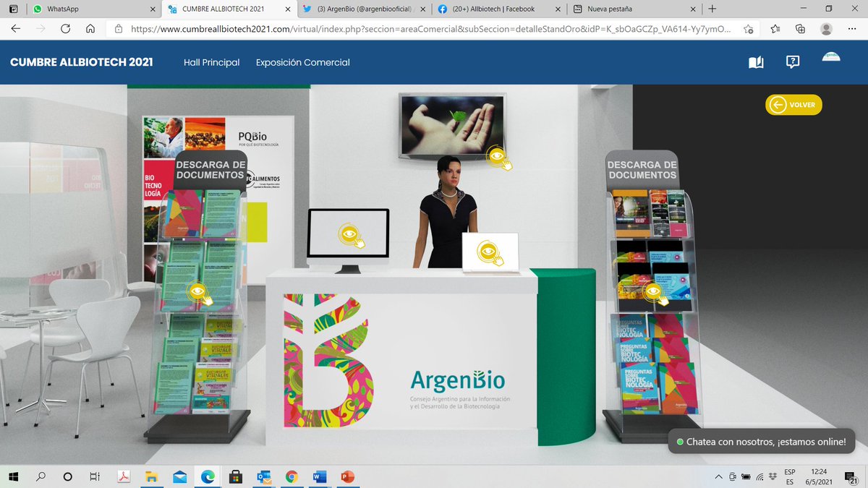This screenshot has width=868, height=488.
Task: Launch Word from the taskbar
Action: pyautogui.click(x=318, y=476)
